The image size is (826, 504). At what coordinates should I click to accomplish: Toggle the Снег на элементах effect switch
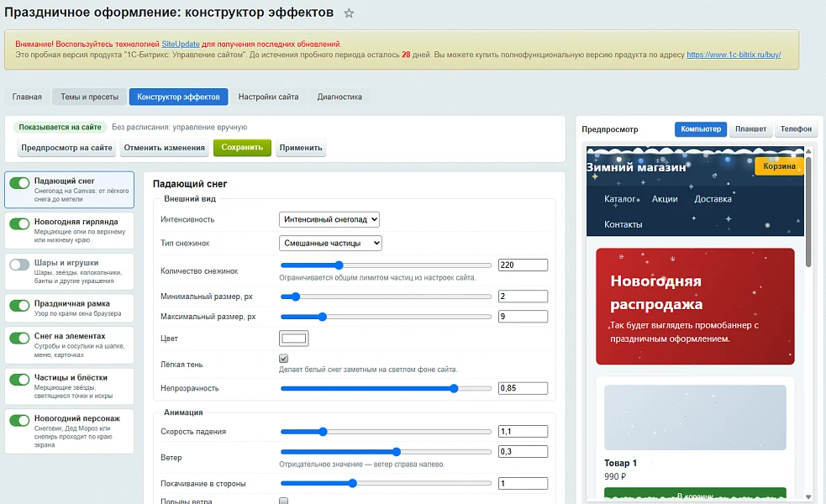(19, 339)
